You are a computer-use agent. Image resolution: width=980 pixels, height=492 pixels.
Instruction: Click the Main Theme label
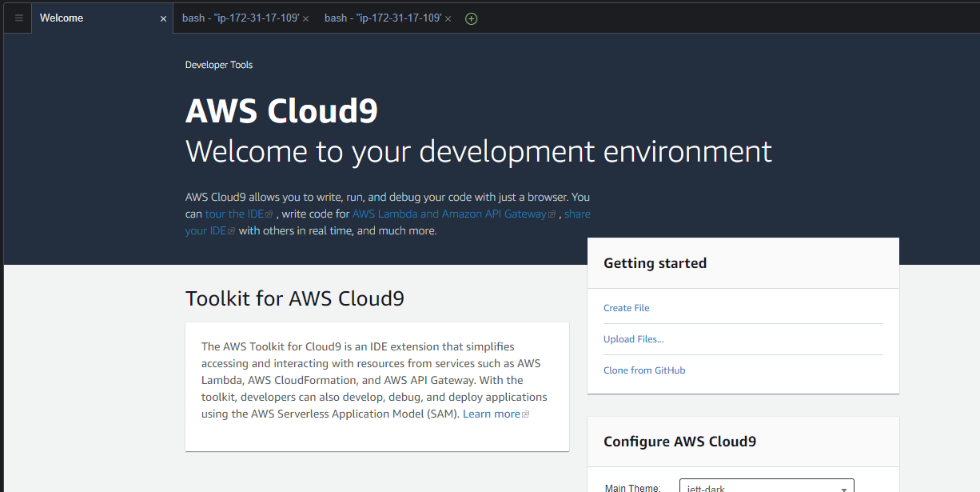pyautogui.click(x=632, y=488)
